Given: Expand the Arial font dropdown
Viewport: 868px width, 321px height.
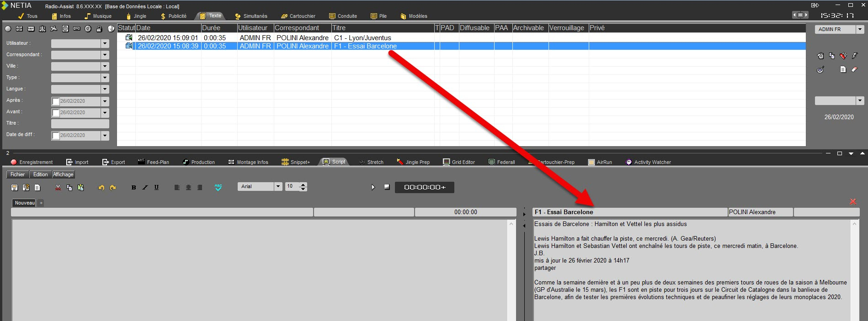Looking at the screenshot, I should coord(278,186).
